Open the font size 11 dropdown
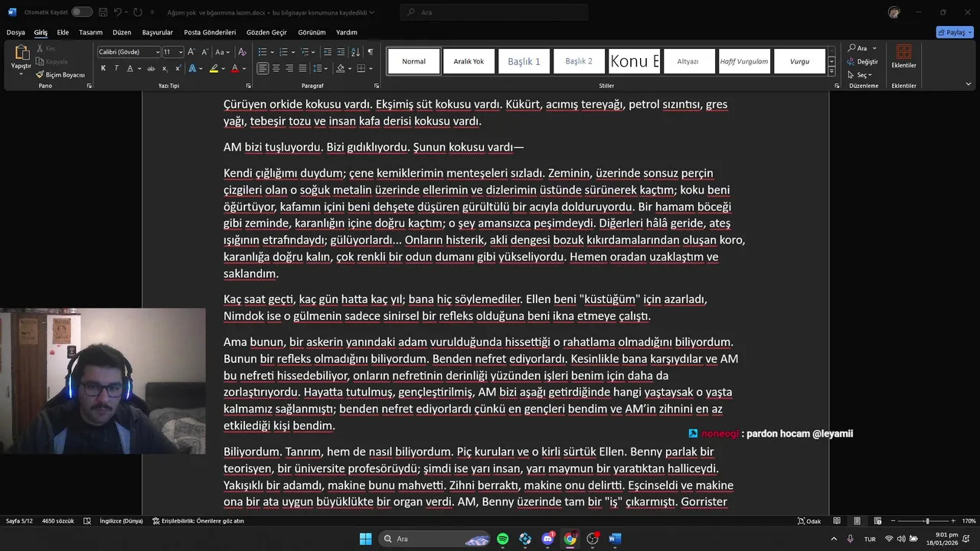 181,52
